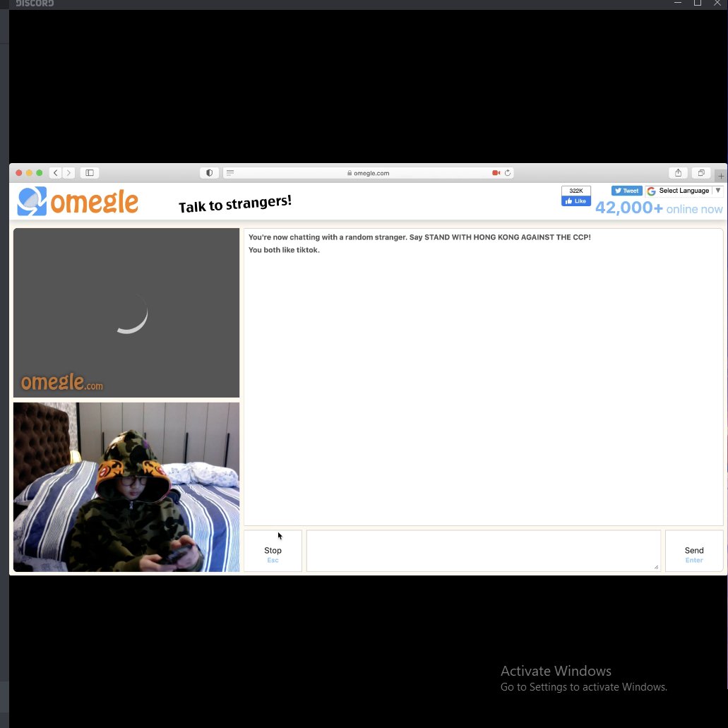Image resolution: width=728 pixels, height=728 pixels.
Task: Go forward with Safari forward arrow
Action: coord(68,173)
